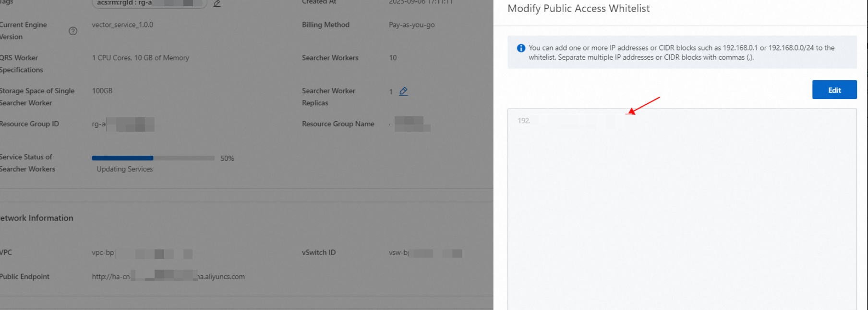Image resolution: width=868 pixels, height=310 pixels.
Task: Click the '1 CPU Cores, 10 GB of Memory' value
Action: (x=141, y=58)
